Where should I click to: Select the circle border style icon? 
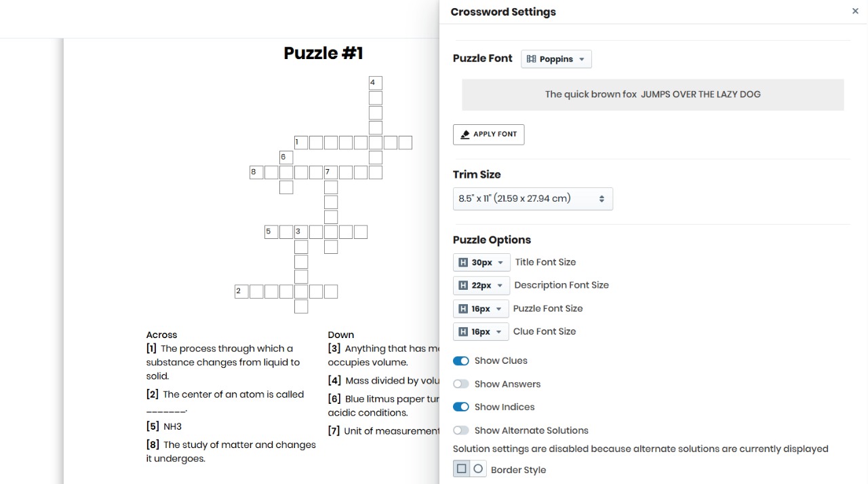478,469
